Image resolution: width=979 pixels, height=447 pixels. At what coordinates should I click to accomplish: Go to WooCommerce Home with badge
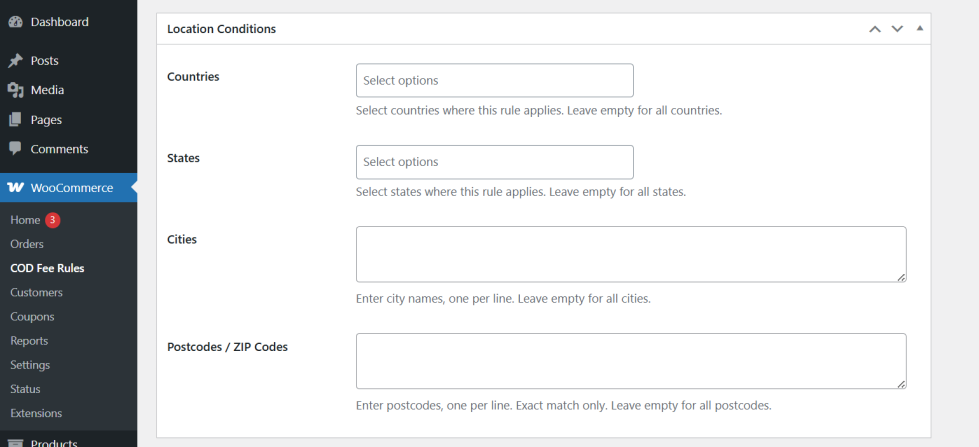(26, 220)
